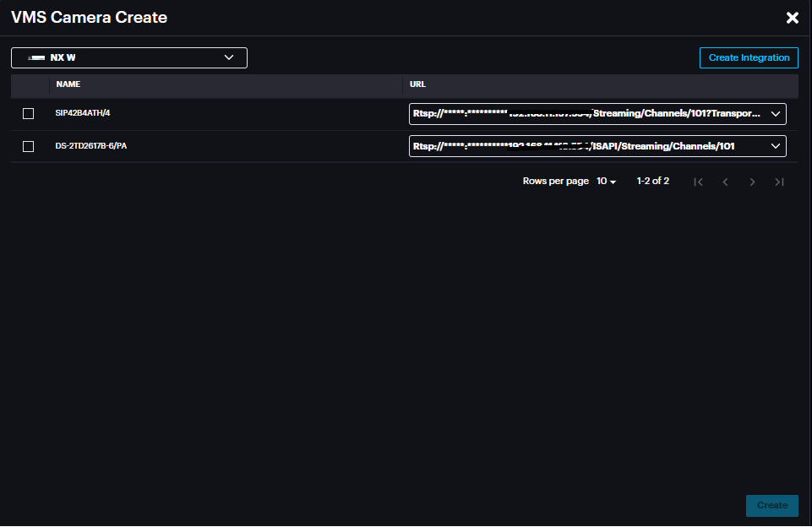The width and height of the screenshot is (812, 527).
Task: Click the NAME column header
Action: [68, 84]
